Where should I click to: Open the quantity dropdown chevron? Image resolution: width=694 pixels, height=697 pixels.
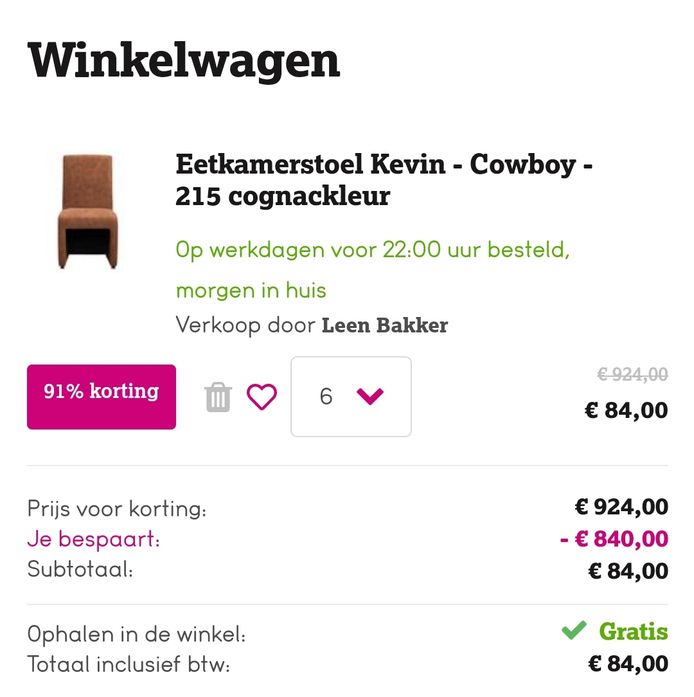[x=370, y=396]
